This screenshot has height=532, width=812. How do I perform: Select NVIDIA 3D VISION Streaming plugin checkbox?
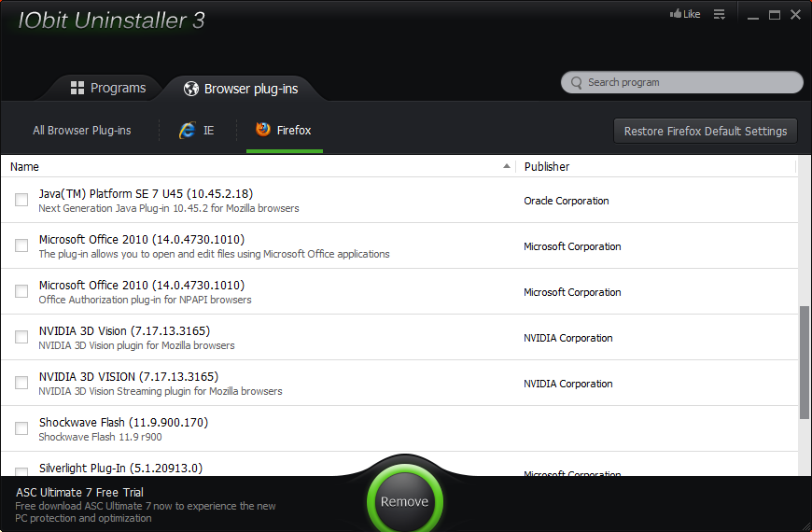[21, 383]
